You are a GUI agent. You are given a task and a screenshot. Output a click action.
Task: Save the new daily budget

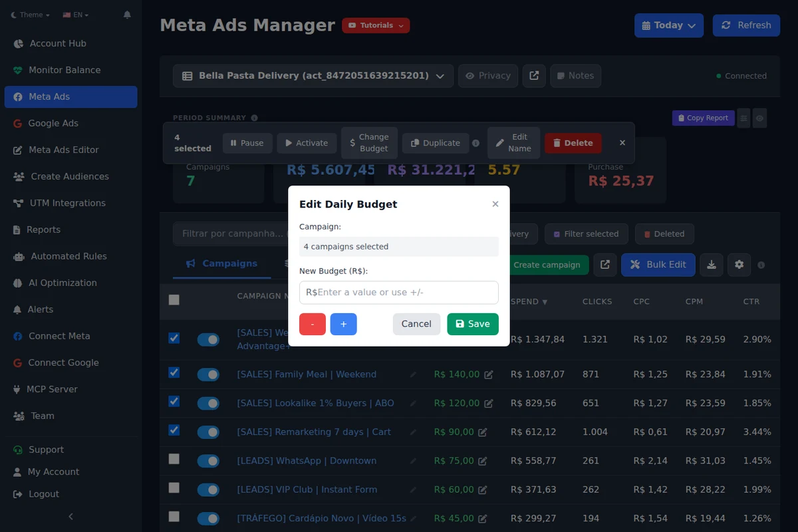473,324
